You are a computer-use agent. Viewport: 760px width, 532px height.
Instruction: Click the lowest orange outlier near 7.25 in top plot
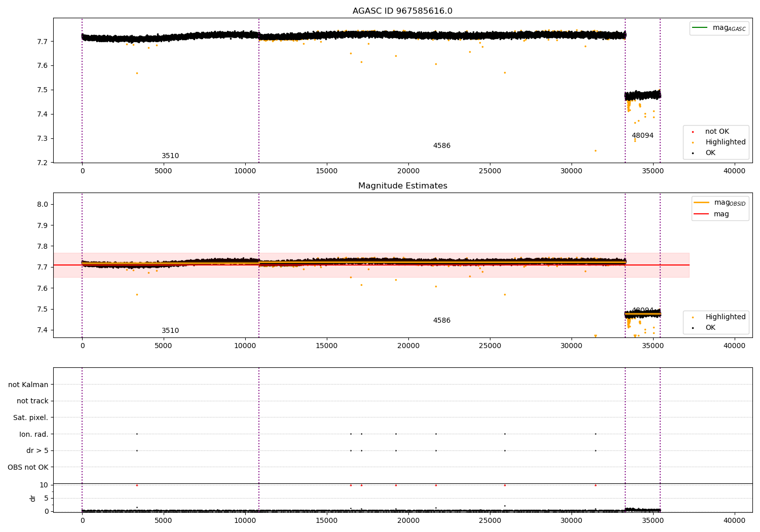pyautogui.click(x=595, y=150)
